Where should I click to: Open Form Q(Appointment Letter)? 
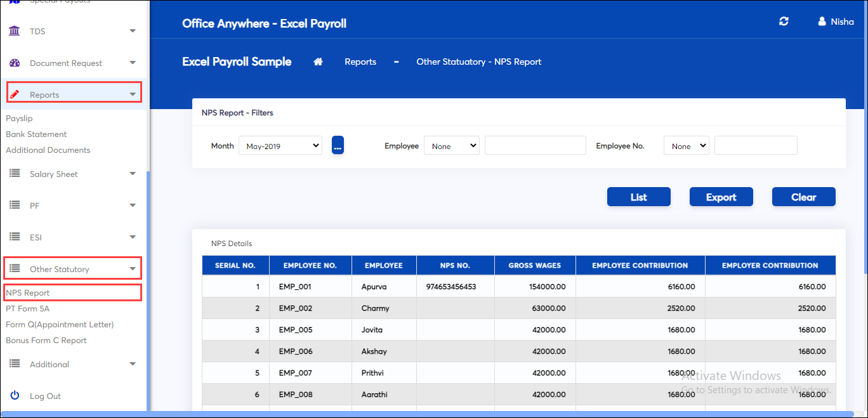[x=60, y=324]
